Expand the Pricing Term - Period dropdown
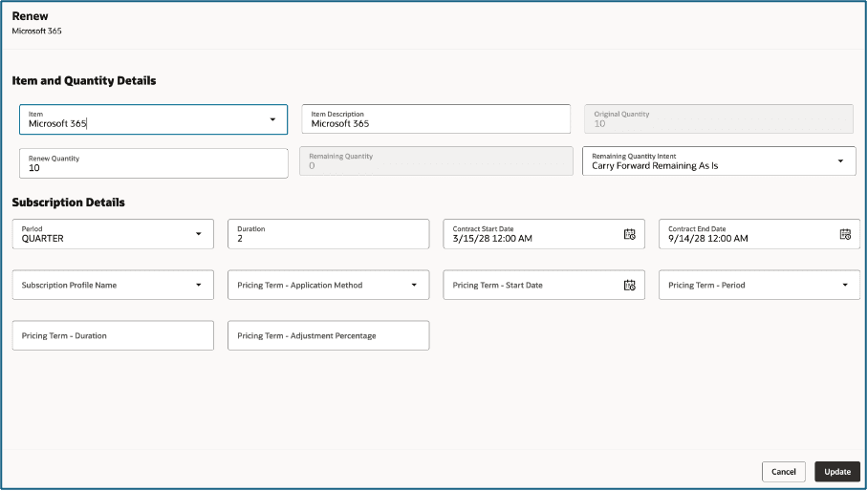 pyautogui.click(x=759, y=285)
